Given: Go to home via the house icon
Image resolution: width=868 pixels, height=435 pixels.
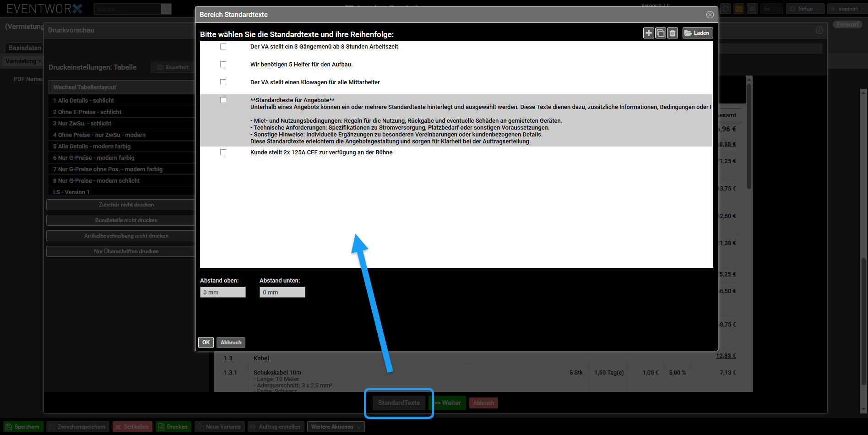Looking at the screenshot, I should [752, 9].
